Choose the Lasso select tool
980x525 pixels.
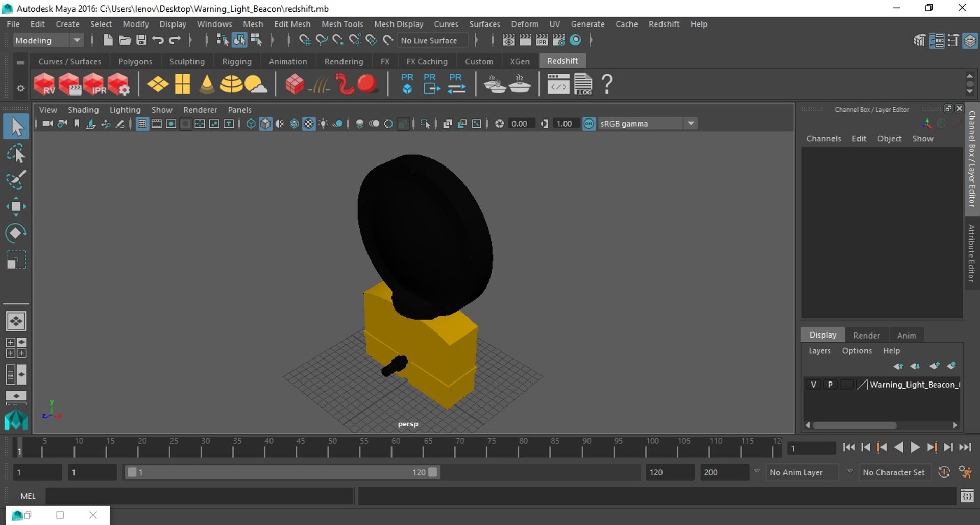click(16, 153)
